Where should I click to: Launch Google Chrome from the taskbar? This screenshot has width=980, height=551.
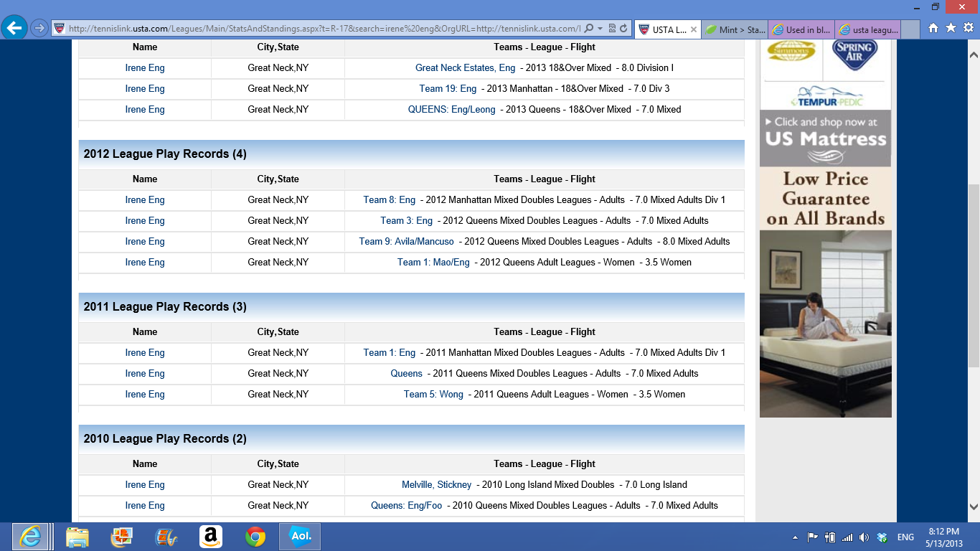click(x=255, y=537)
